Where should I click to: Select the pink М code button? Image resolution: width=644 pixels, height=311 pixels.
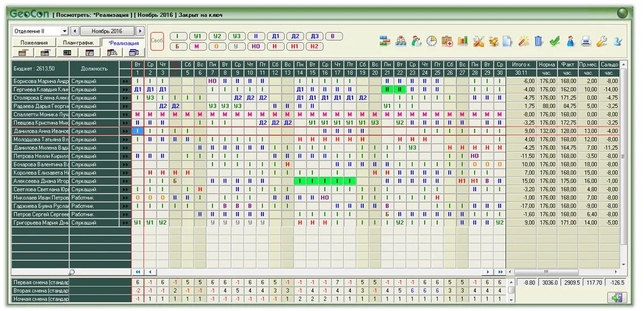pyautogui.click(x=198, y=46)
